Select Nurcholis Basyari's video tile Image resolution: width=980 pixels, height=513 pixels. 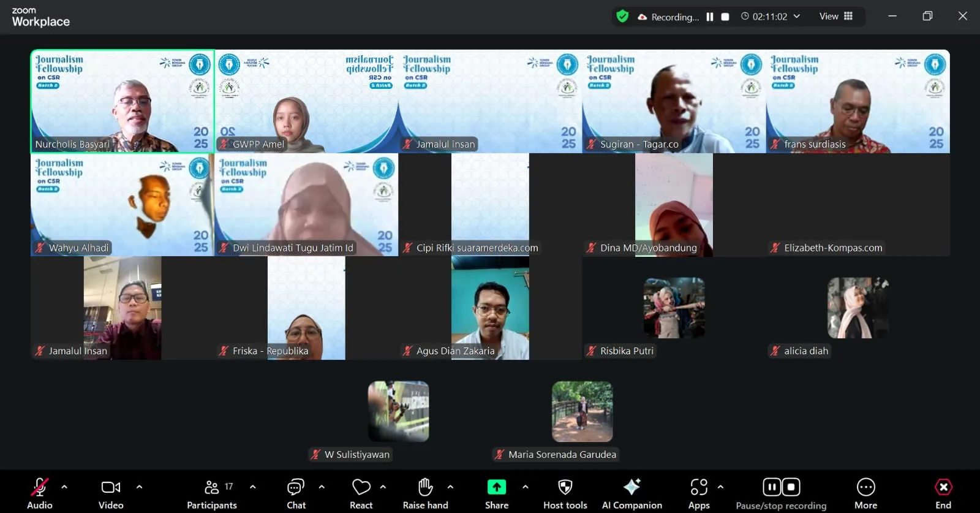[x=123, y=101]
